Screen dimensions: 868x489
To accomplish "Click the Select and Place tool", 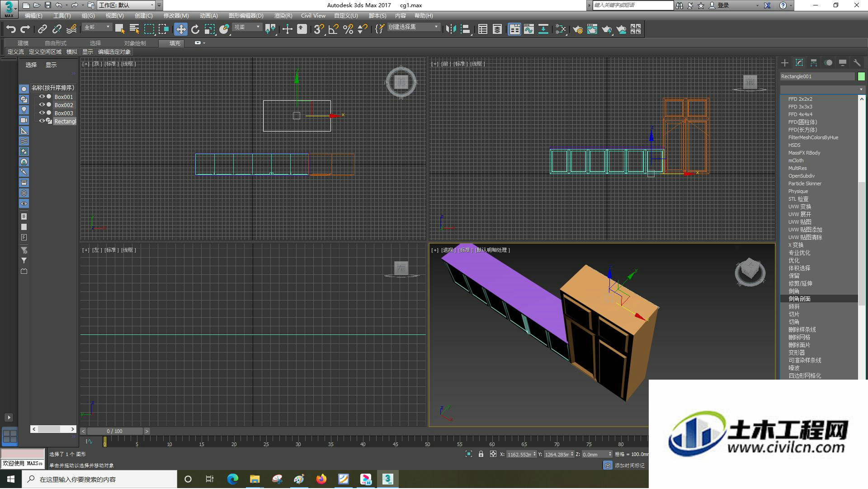I will tap(224, 29).
